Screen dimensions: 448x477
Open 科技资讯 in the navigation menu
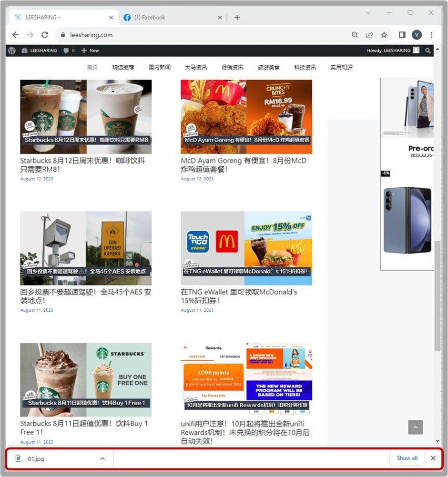(x=305, y=67)
